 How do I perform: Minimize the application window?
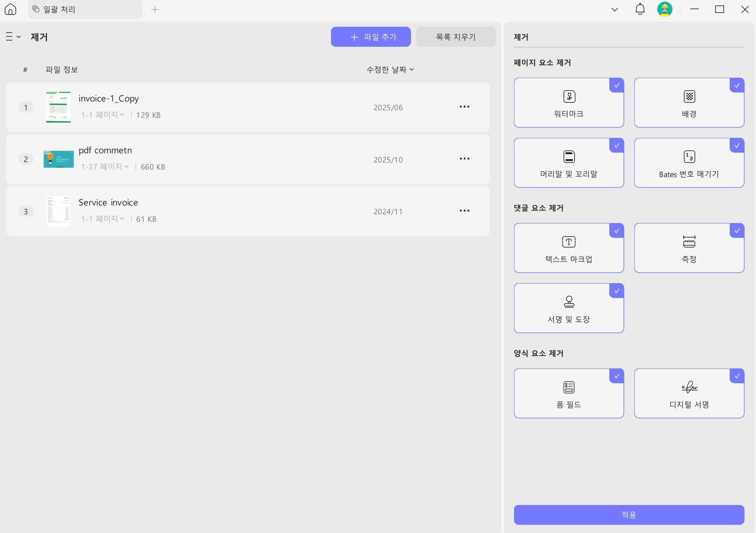(x=695, y=9)
